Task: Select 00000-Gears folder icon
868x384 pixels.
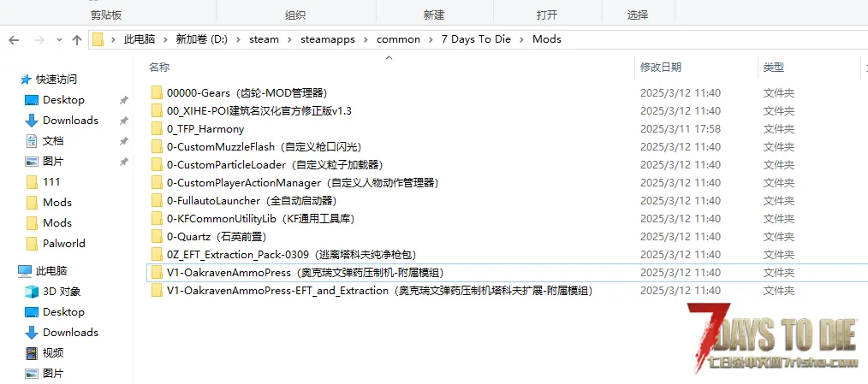Action: click(156, 93)
